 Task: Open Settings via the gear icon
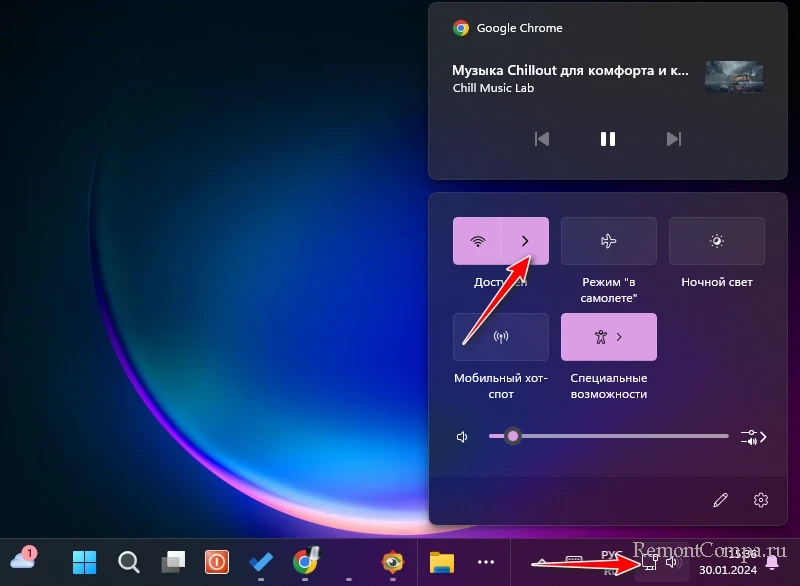tap(761, 500)
